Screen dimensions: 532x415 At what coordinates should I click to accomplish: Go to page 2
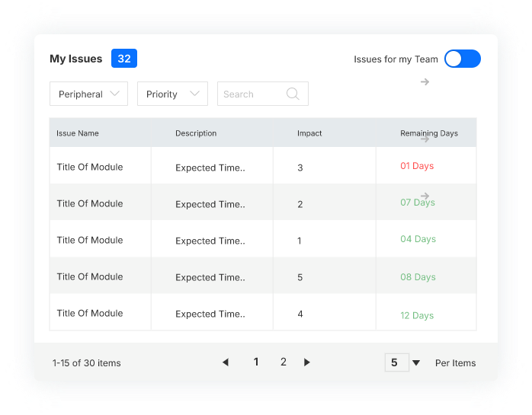(x=284, y=362)
